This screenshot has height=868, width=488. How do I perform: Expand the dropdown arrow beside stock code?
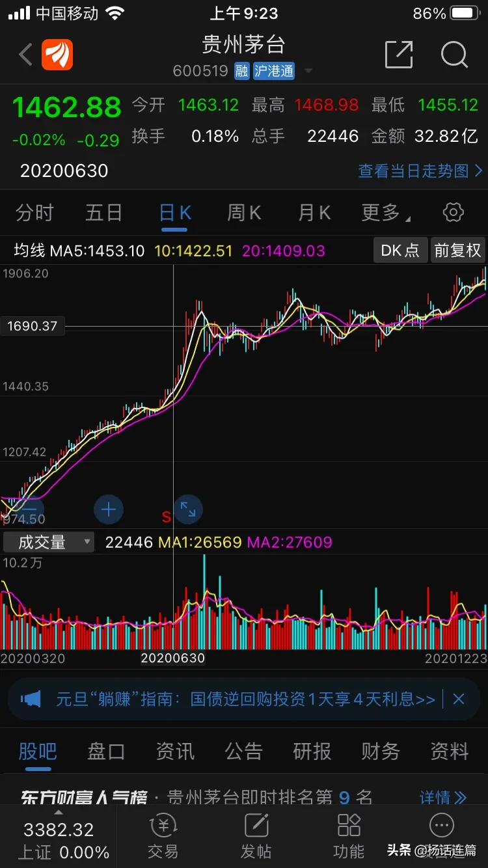308,71
